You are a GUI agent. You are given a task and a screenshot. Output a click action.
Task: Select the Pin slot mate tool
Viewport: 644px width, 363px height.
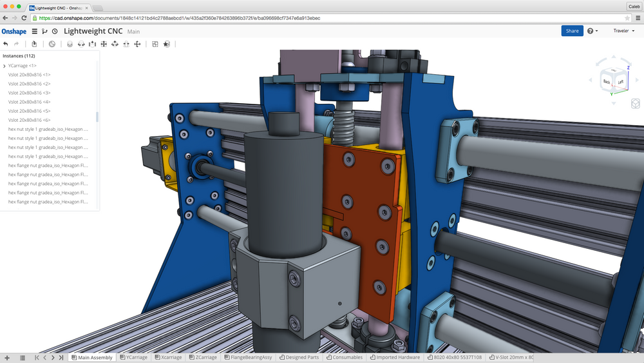tap(126, 44)
